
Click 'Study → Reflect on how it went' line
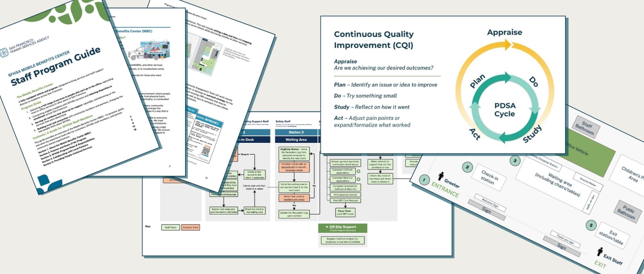[x=372, y=107]
